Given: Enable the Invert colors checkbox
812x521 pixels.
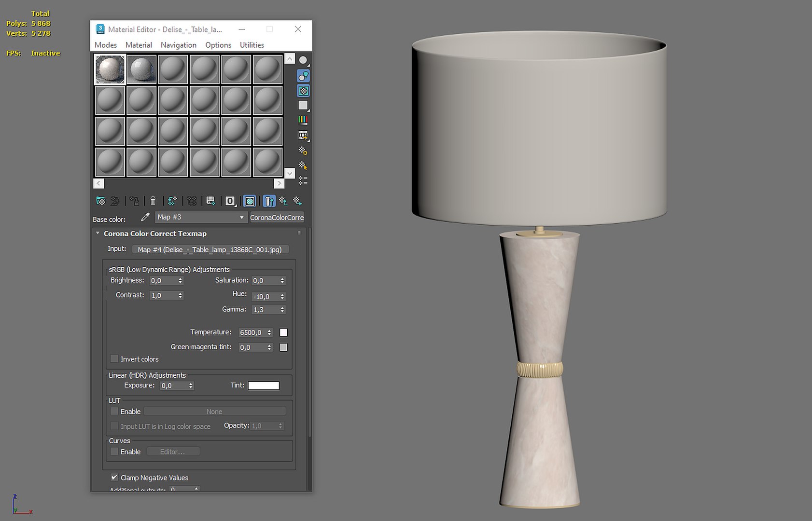Looking at the screenshot, I should point(114,359).
